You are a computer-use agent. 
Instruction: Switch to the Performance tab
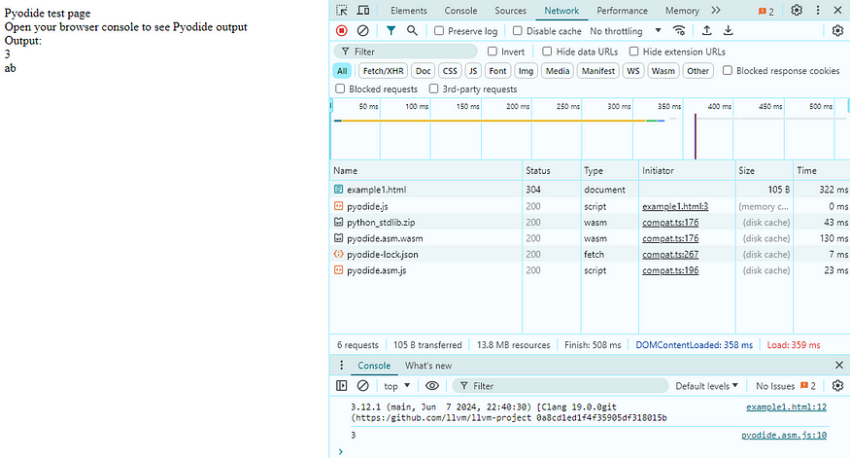point(622,10)
